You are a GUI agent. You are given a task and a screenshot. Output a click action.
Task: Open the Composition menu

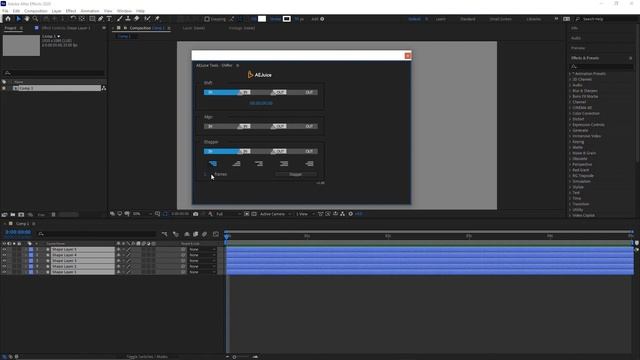pos(36,11)
